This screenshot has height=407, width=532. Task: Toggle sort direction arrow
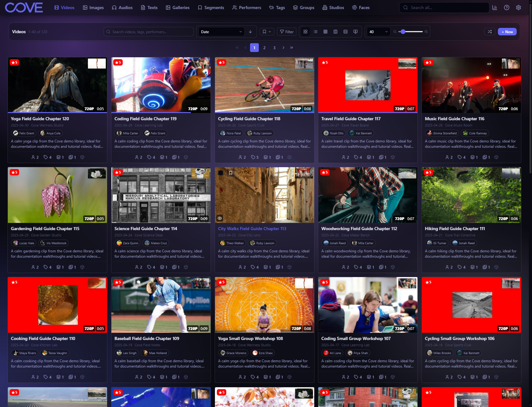click(x=250, y=32)
